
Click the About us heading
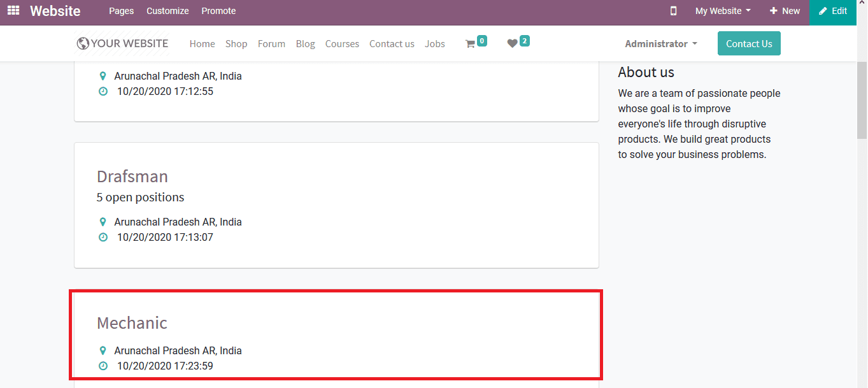(646, 72)
